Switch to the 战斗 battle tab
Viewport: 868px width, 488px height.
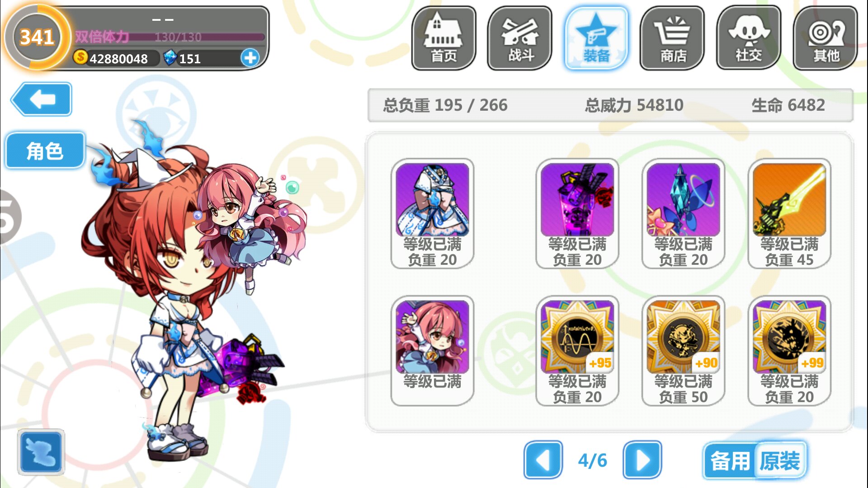520,38
